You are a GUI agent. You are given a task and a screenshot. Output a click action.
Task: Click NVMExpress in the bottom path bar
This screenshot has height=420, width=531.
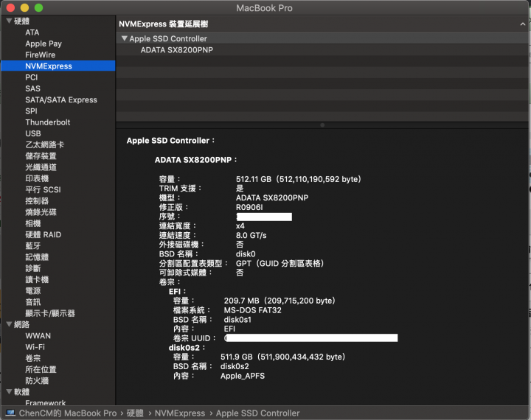click(180, 413)
